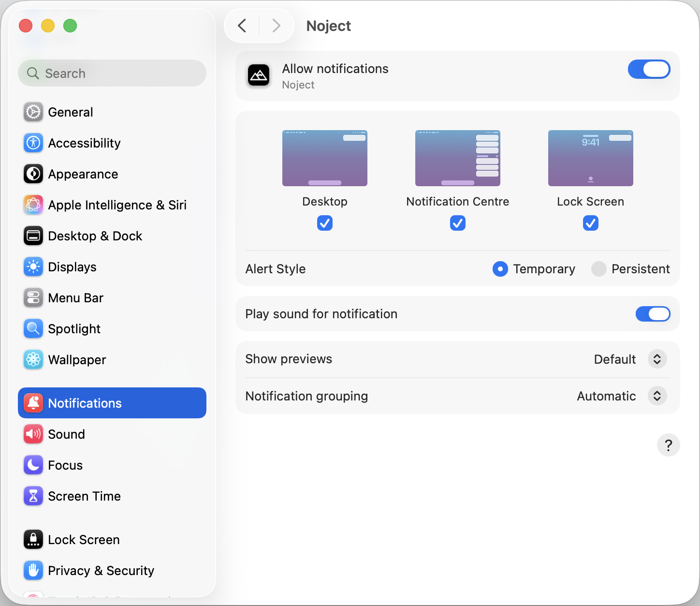Open Privacy & Security hand icon

point(33,571)
